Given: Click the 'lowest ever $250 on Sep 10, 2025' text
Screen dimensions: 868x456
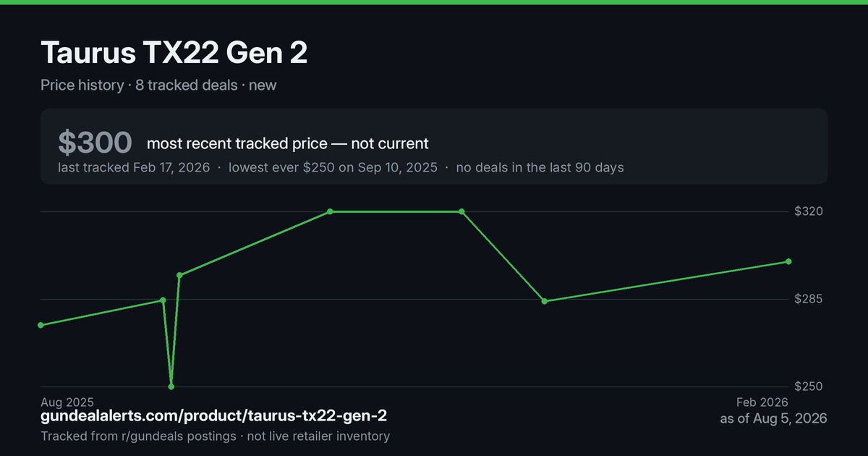Looking at the screenshot, I should 333,167.
